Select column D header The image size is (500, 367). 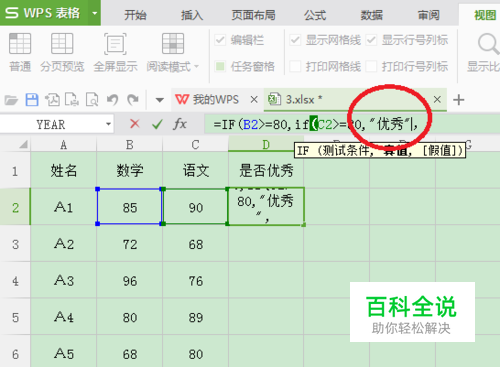coord(266,145)
